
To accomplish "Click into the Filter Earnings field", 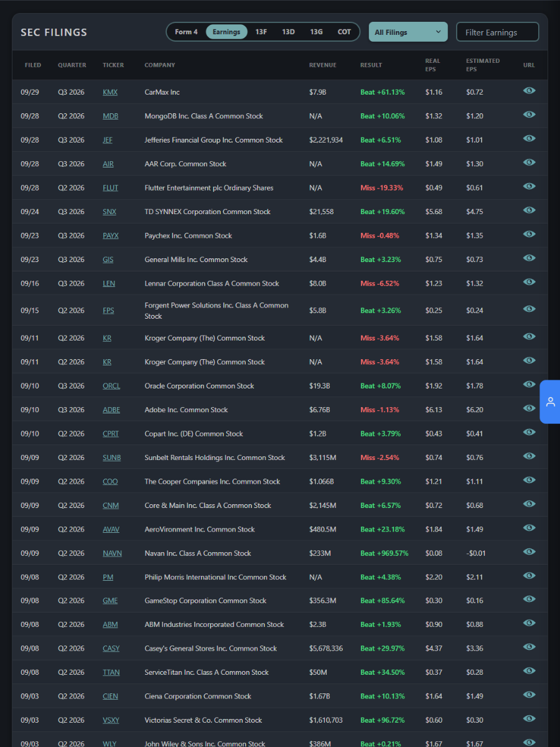I will 497,32.
